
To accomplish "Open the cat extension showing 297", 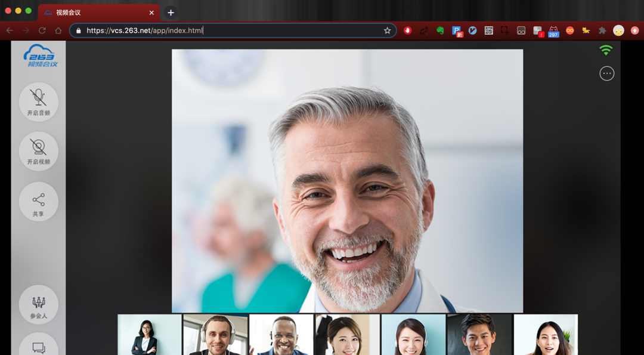I will click(x=553, y=31).
